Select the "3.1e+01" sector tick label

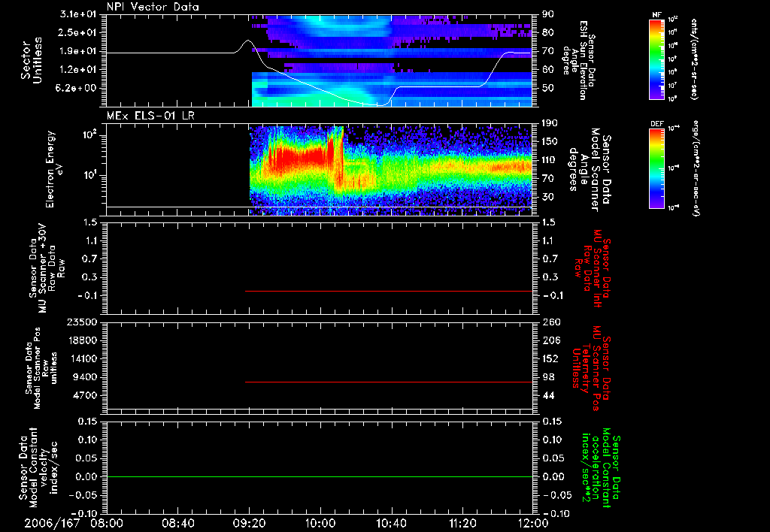78,14
